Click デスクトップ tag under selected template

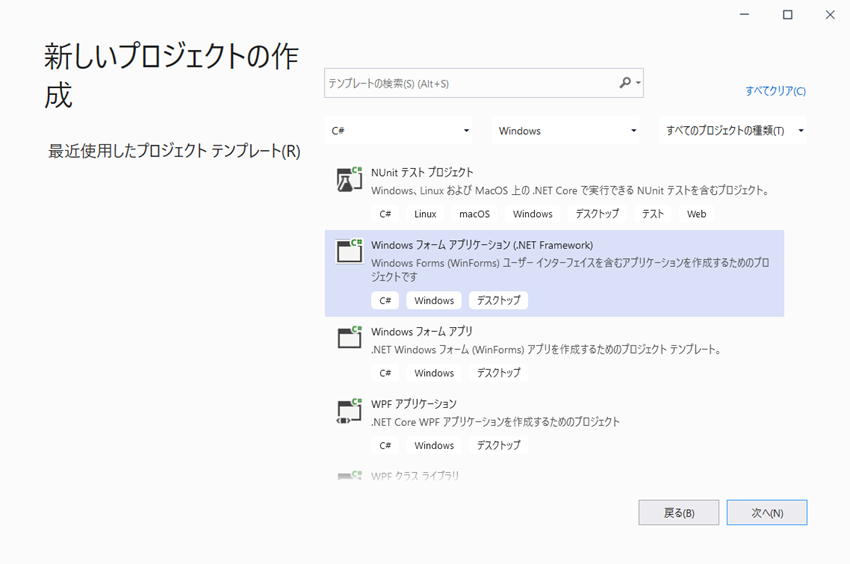(498, 300)
